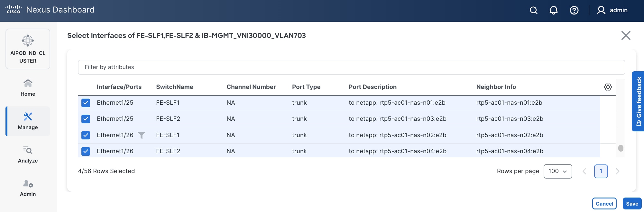Image resolution: width=644 pixels, height=212 pixels.
Task: Click the Cisco logo in header
Action: click(x=14, y=9)
